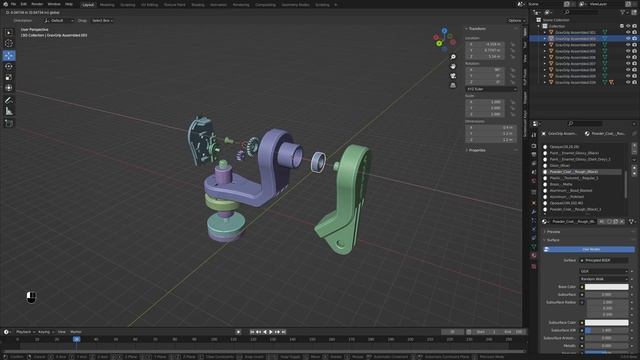Select the Add Cube tool
The width and height of the screenshot is (640, 360).
[9, 123]
